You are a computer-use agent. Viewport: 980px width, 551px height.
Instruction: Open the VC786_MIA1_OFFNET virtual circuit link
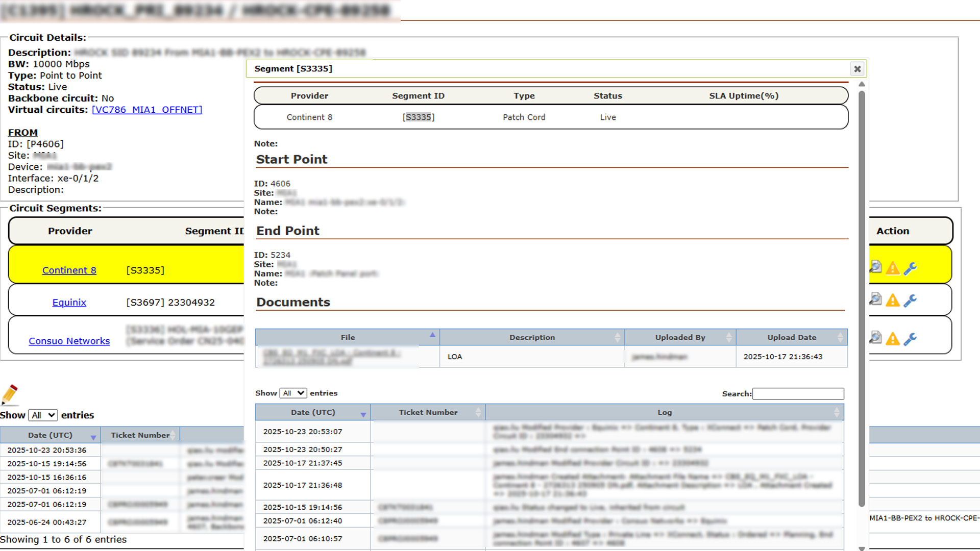pos(147,110)
